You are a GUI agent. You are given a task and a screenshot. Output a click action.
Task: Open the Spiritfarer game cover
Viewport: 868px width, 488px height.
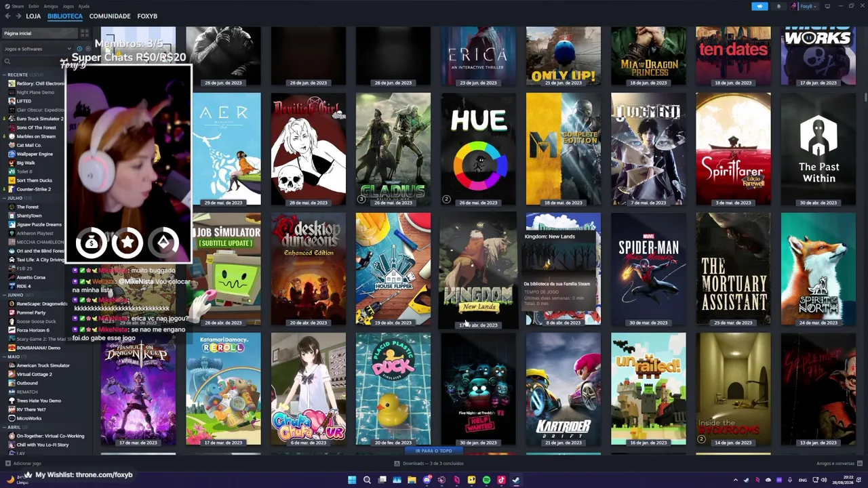pos(733,149)
